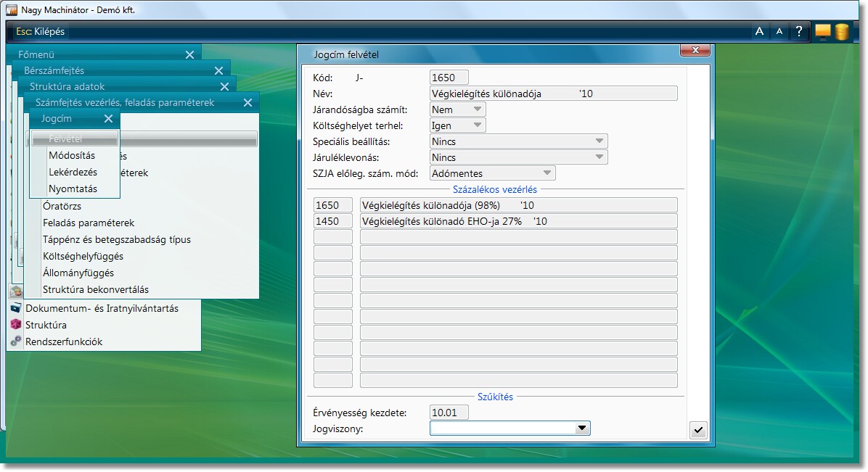
Task: Click the gold database cylinder icon
Action: point(842,32)
